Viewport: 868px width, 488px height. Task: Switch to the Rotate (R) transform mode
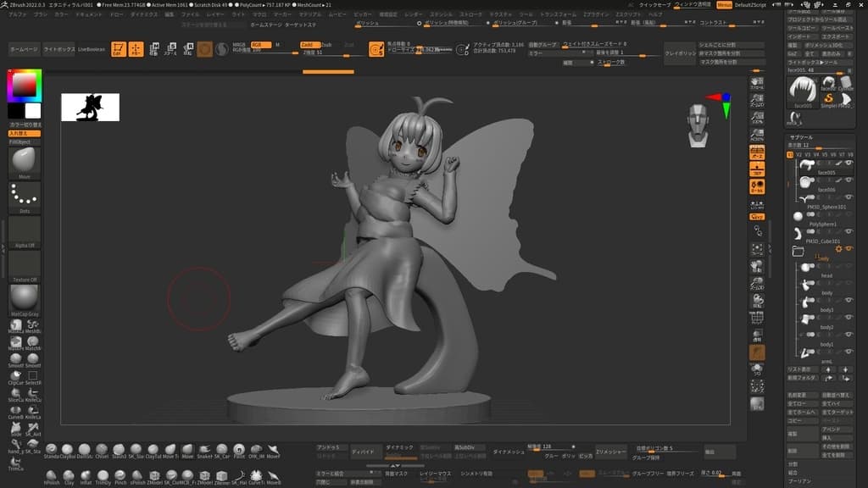click(x=188, y=49)
